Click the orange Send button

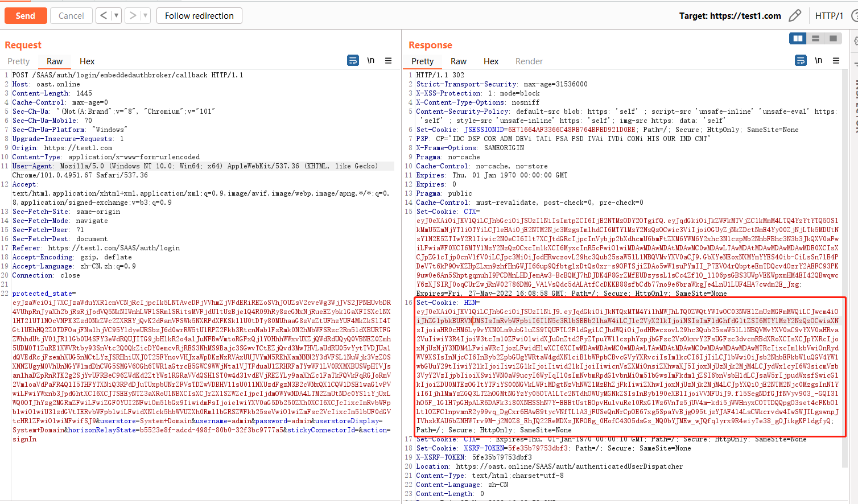[25, 15]
